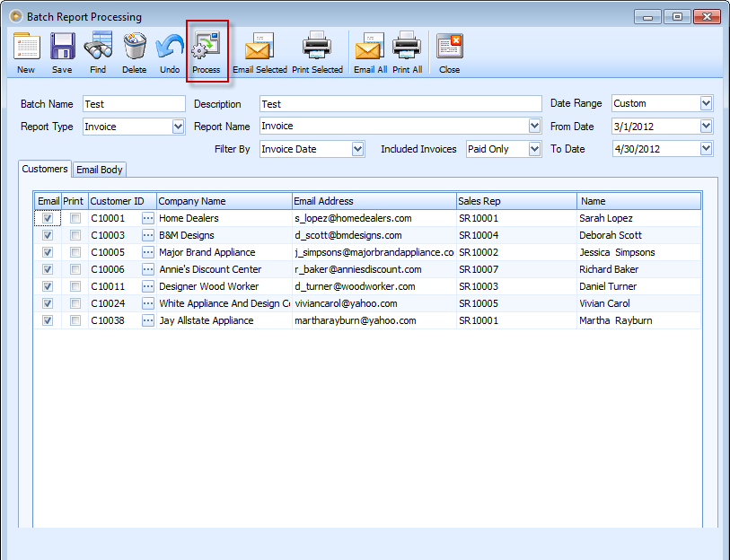Delete the current batch
This screenshot has height=560, width=730.
tap(134, 52)
